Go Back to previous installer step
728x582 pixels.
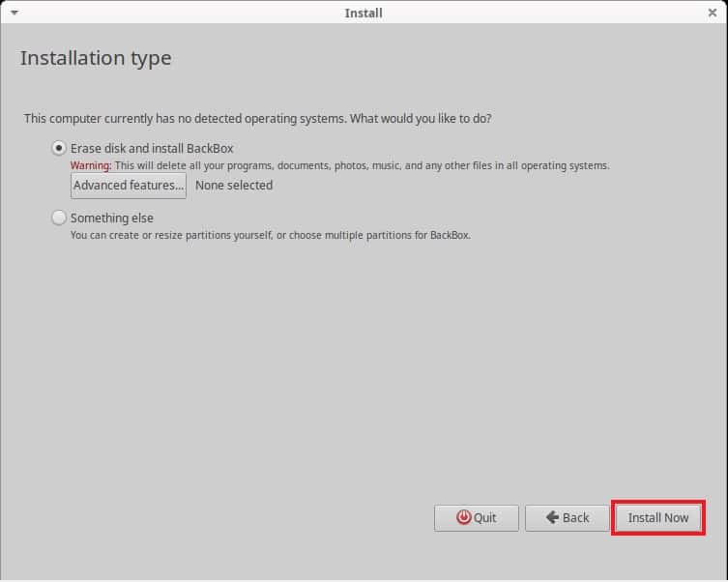tap(567, 517)
